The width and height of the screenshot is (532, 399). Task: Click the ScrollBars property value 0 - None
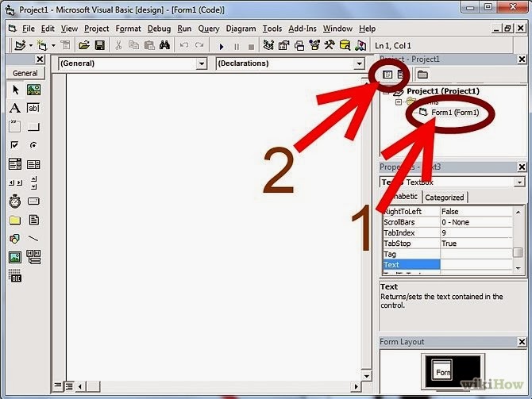click(x=476, y=222)
